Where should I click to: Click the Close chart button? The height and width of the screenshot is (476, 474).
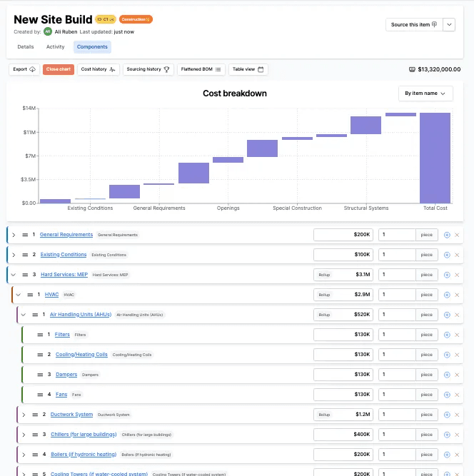(x=59, y=69)
